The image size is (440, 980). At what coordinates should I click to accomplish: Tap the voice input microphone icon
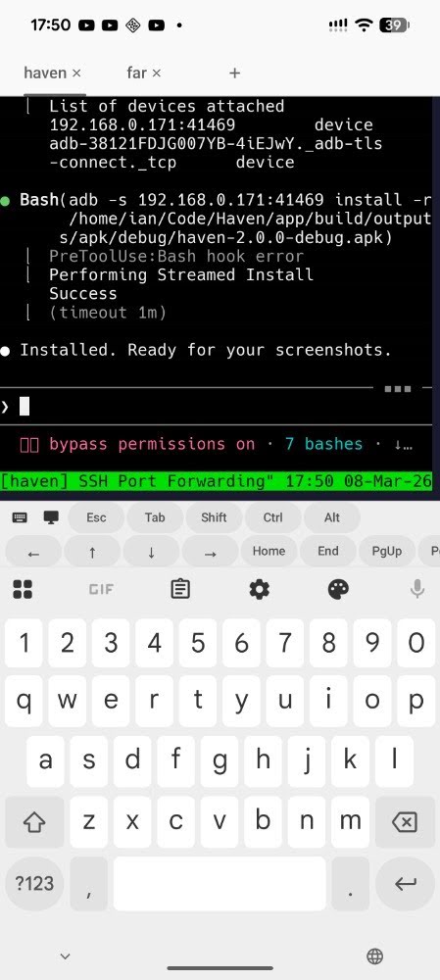coord(416,589)
